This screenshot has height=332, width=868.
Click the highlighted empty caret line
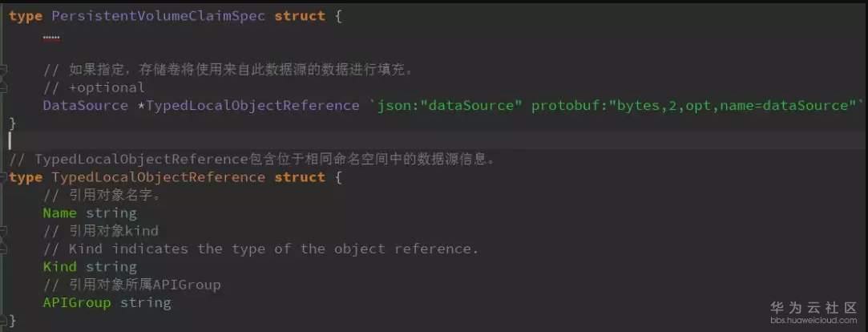[401, 140]
